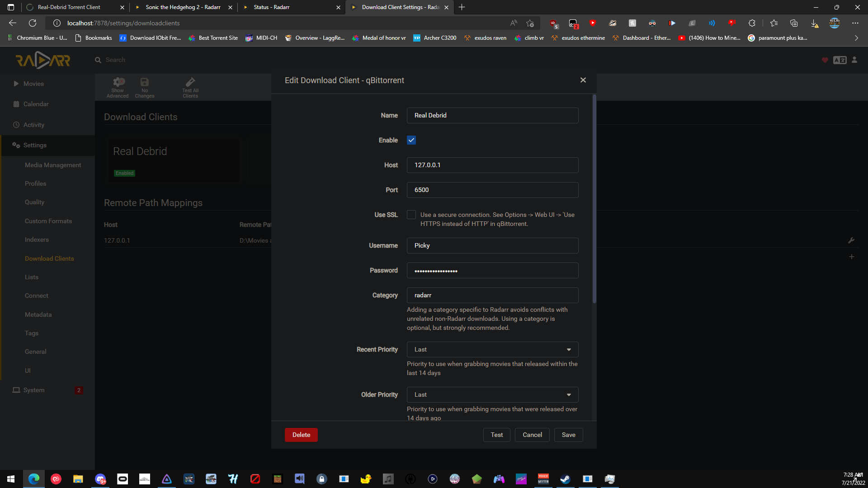
Task: Toggle the Real Debrid Enabled status badge
Action: 124,173
